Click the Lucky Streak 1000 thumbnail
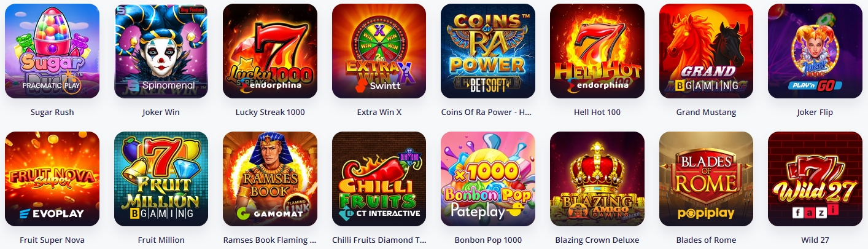 click(x=270, y=51)
